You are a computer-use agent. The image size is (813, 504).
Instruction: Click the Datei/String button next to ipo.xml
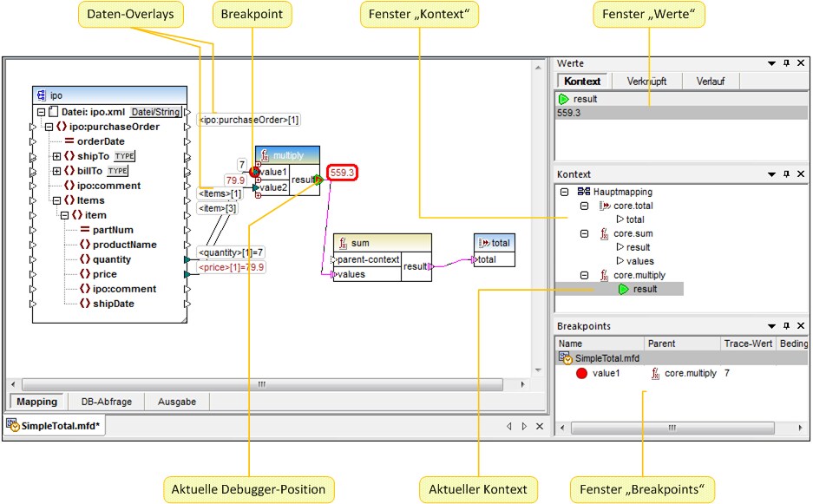pyautogui.click(x=154, y=112)
